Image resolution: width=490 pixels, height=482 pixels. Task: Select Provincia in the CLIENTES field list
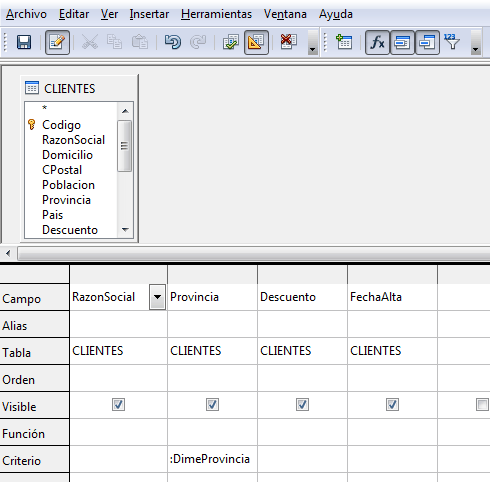(66, 200)
